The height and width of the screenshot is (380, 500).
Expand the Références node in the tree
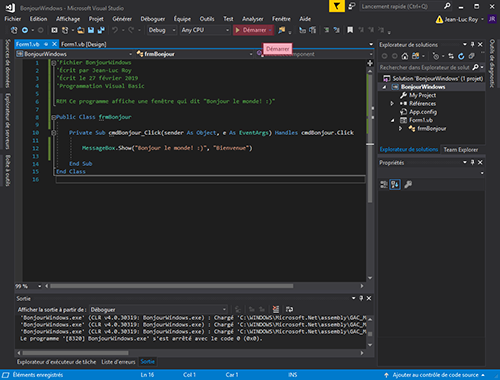coord(392,104)
